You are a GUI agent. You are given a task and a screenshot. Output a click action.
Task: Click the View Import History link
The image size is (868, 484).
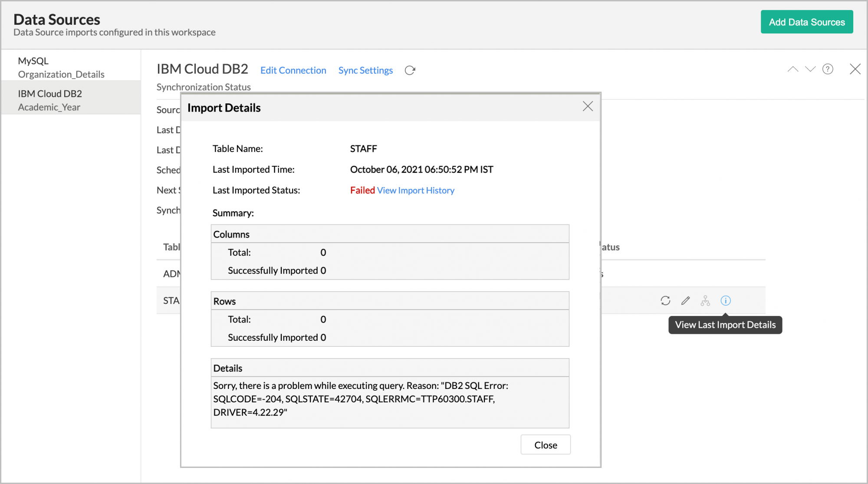(415, 191)
